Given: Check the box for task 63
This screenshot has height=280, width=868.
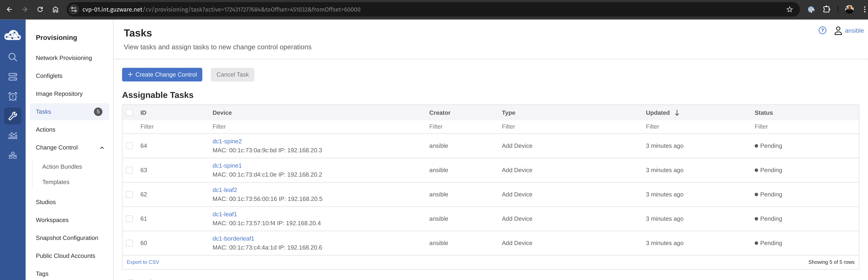Looking at the screenshot, I should (129, 170).
